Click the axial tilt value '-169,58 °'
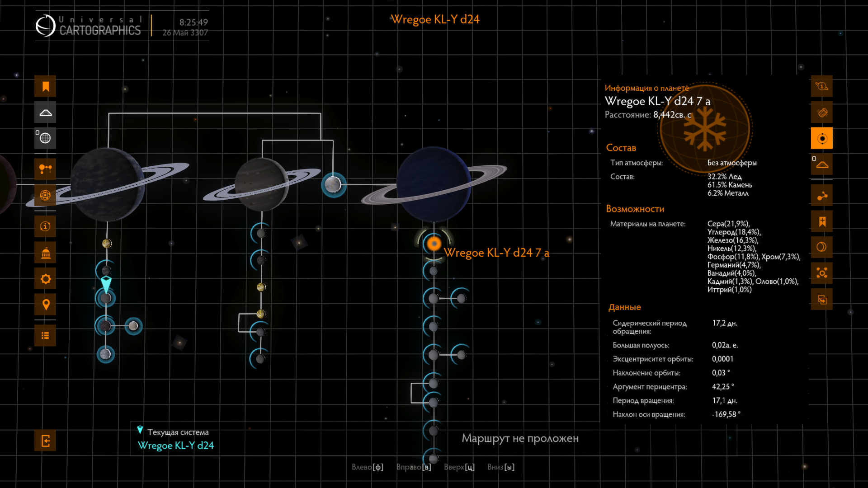This screenshot has width=868, height=488. click(726, 414)
